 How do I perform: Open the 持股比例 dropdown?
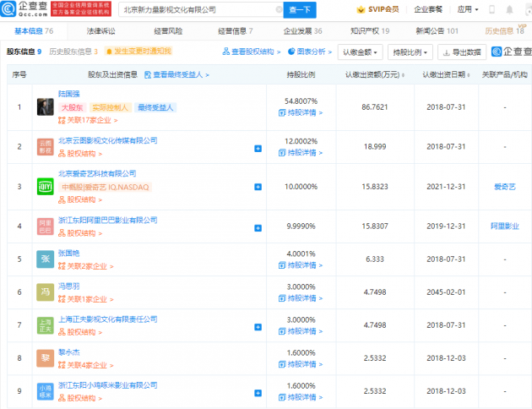(x=410, y=52)
